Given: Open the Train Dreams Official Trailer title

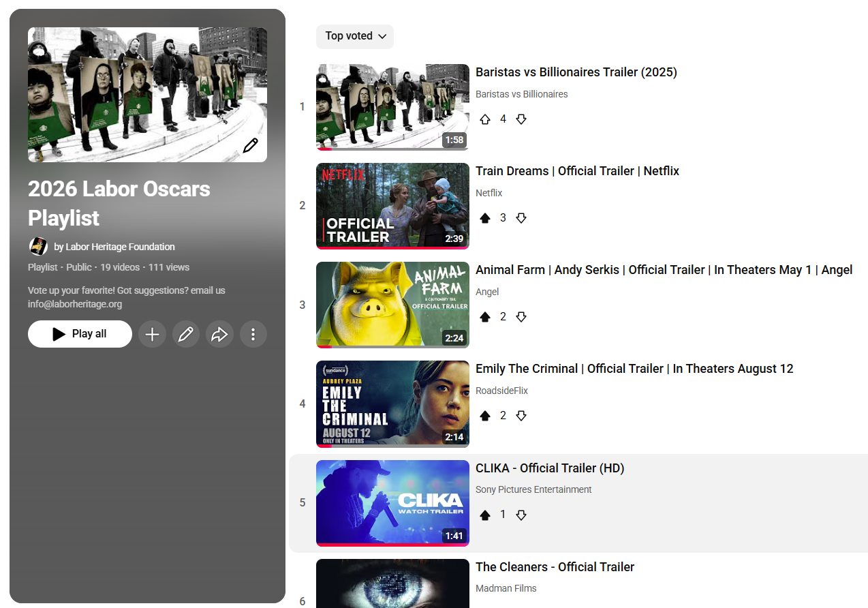Looking at the screenshot, I should pyautogui.click(x=577, y=171).
